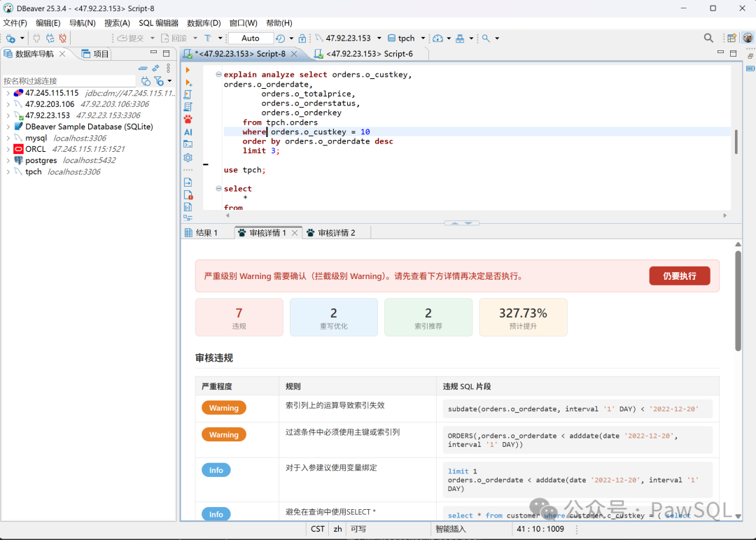Screen dimensions: 756x540
Task: Click the collapse all icon in navigator
Action: [143, 69]
